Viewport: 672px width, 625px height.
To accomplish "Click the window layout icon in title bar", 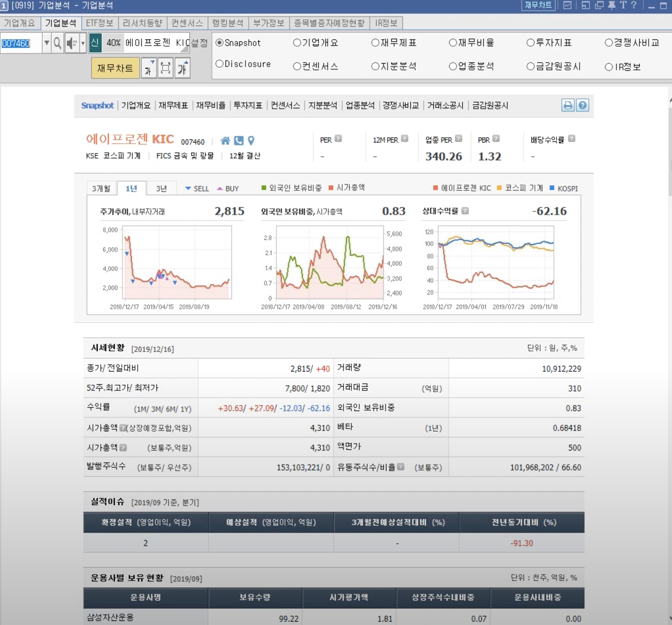I will [586, 5].
